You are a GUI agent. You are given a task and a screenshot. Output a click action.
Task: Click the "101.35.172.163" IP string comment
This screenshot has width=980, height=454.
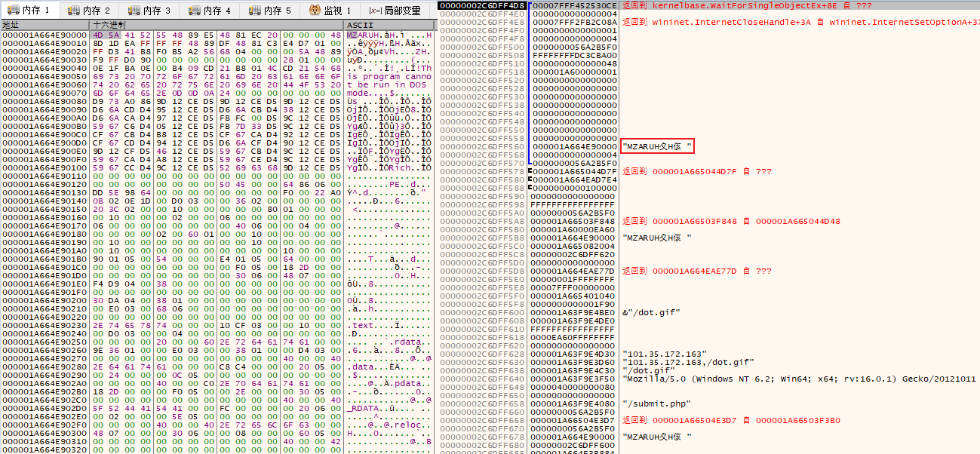click(x=665, y=354)
